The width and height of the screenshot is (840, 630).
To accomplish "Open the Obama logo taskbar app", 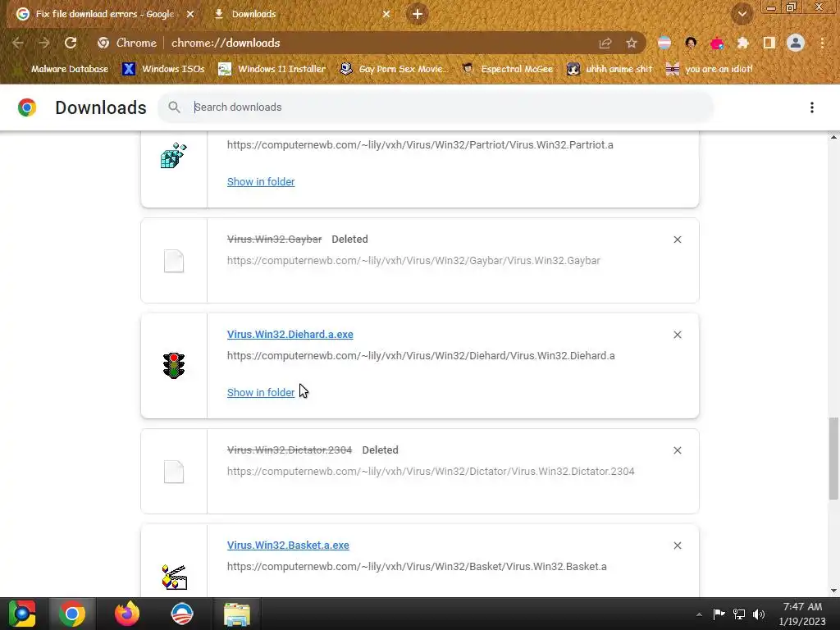I will click(181, 614).
